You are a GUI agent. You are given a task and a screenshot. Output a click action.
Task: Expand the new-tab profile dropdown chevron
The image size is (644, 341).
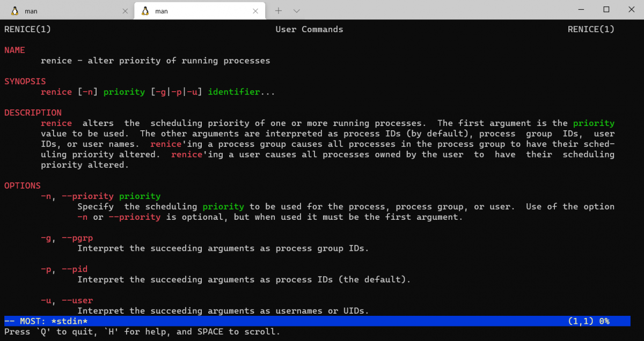point(297,11)
